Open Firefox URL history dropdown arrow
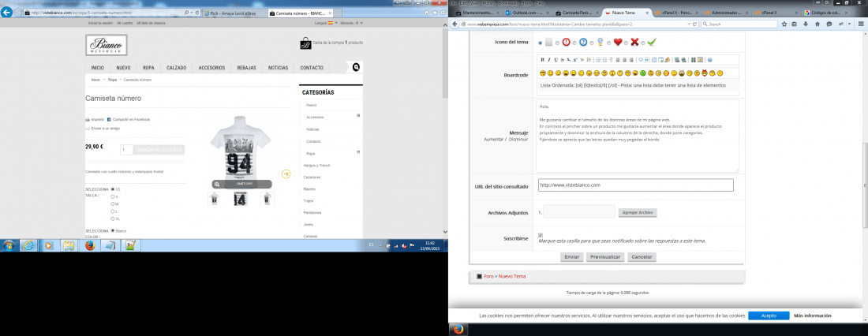The width and height of the screenshot is (868, 336). (688, 24)
